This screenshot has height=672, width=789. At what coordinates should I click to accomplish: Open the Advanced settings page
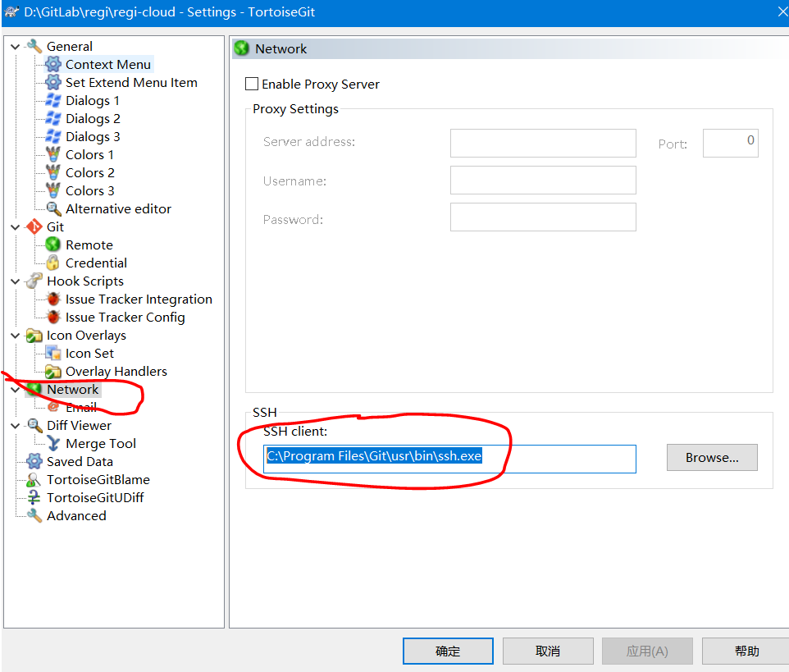[x=76, y=516]
